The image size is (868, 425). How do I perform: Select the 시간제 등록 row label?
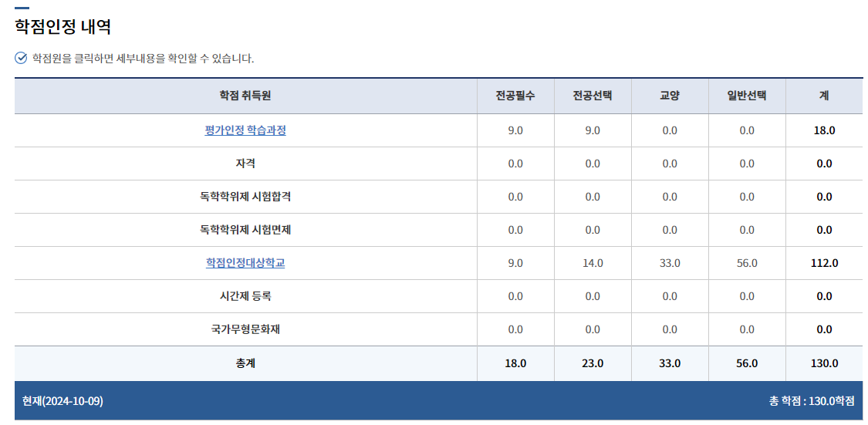coord(245,297)
